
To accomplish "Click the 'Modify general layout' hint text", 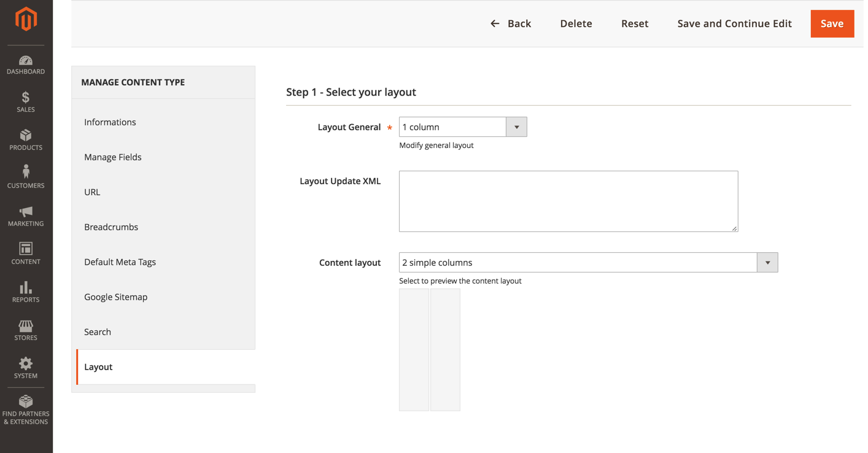I will (436, 145).
